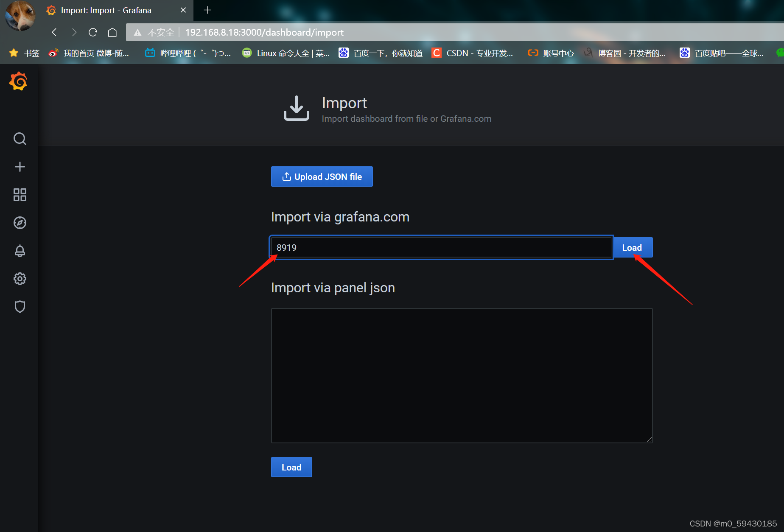Open the Alerting bell icon
The width and height of the screenshot is (784, 532).
tap(20, 251)
